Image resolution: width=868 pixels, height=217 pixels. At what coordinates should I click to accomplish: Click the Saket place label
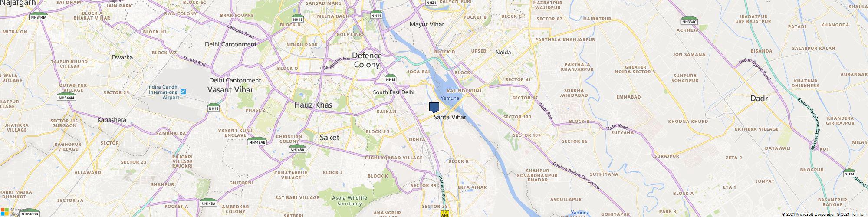(329, 137)
